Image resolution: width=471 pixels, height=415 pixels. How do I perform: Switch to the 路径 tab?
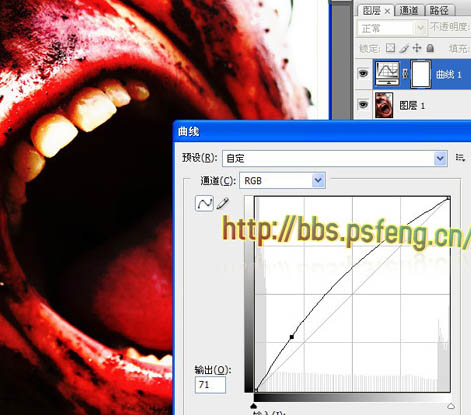tap(439, 11)
